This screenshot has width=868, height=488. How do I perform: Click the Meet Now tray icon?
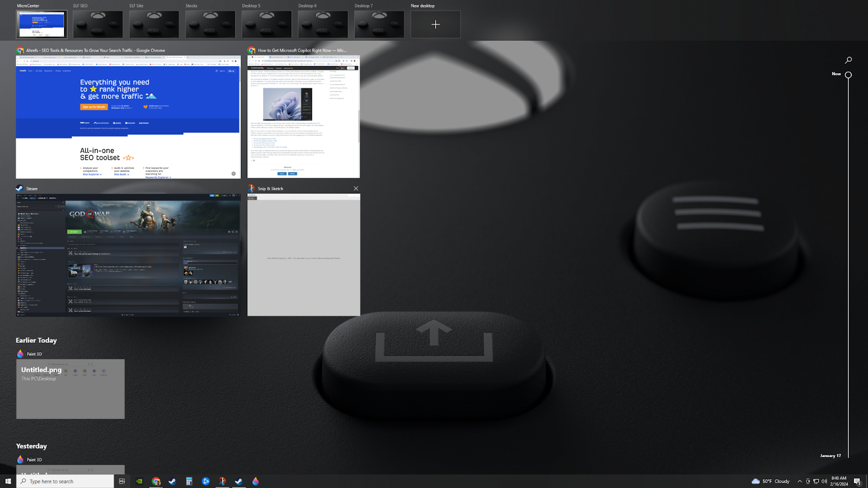[808, 481]
